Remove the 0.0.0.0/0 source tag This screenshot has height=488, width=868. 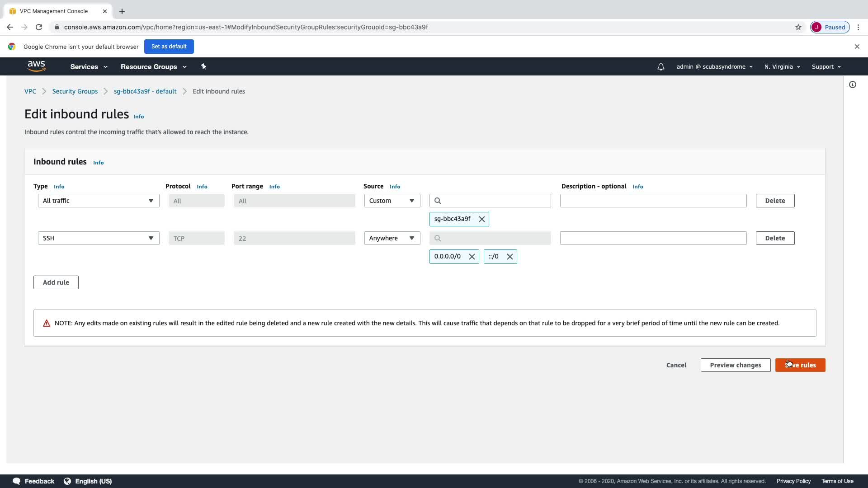click(472, 257)
